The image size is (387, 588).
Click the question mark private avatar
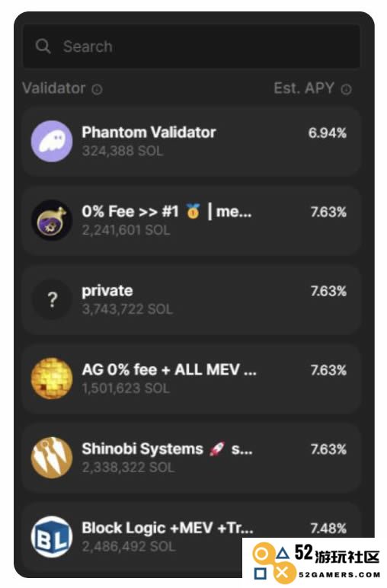pyautogui.click(x=52, y=299)
